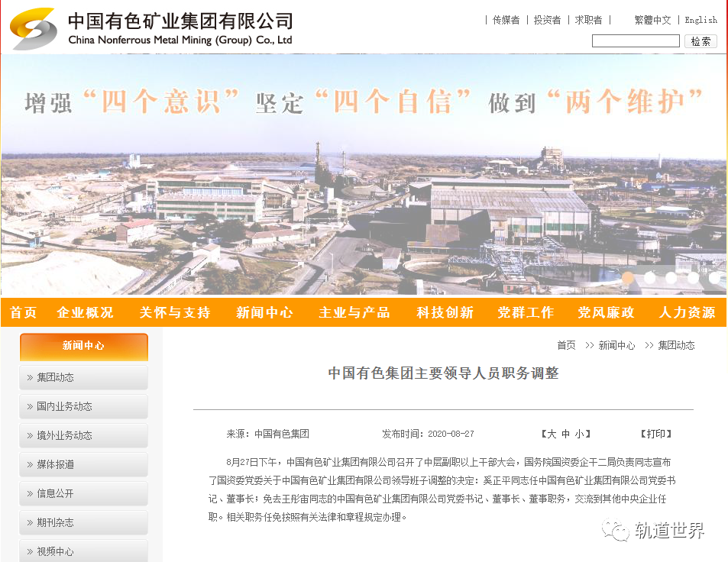
Task: Switch site language to English
Action: tap(701, 20)
